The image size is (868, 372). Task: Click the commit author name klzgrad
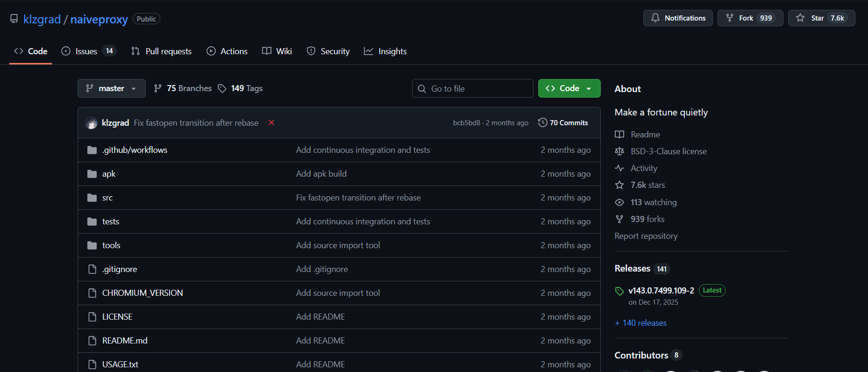click(115, 123)
